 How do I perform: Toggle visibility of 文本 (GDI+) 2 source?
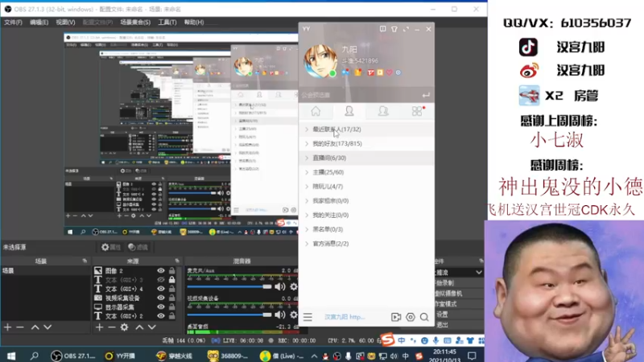point(160,316)
